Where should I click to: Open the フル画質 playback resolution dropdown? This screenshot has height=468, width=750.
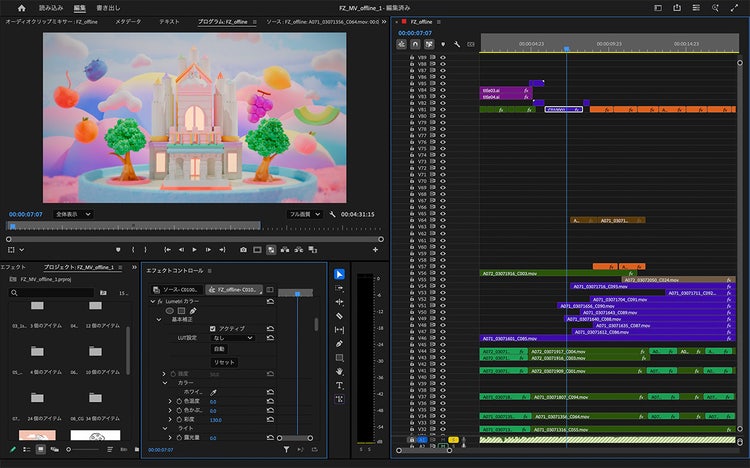[x=305, y=213]
